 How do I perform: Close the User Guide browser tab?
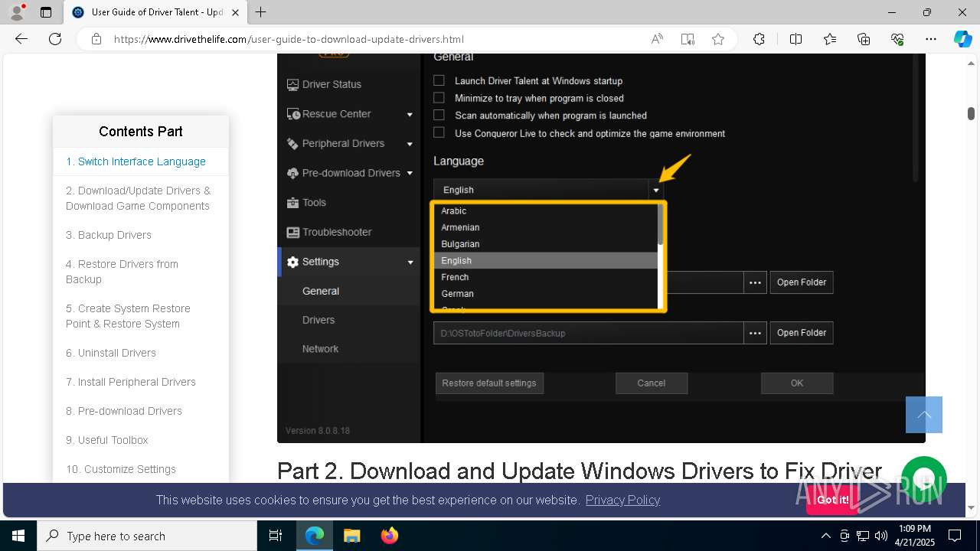click(x=235, y=12)
